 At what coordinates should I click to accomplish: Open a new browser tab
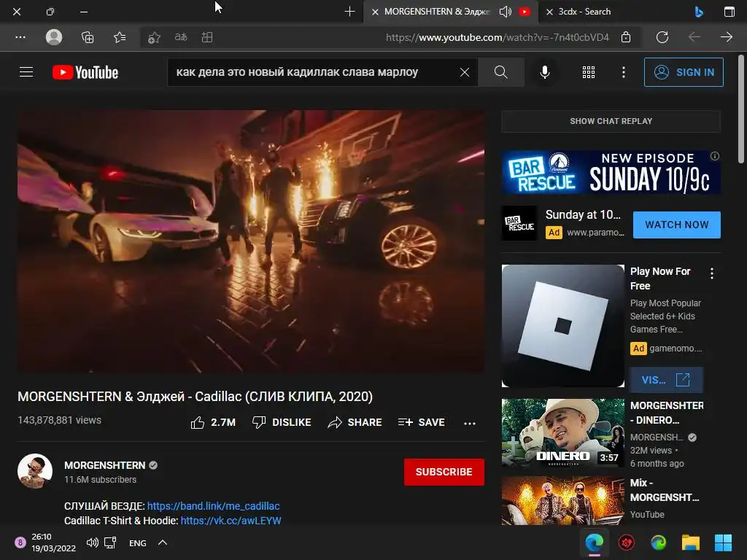(x=349, y=12)
